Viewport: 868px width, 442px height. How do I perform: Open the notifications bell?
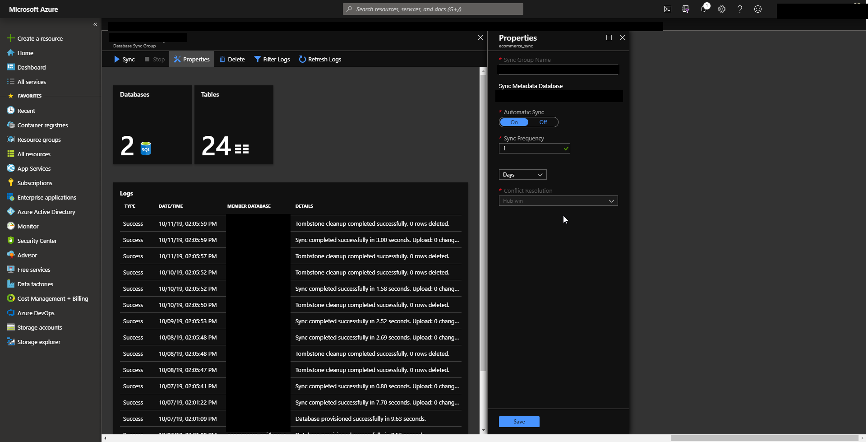[704, 9]
